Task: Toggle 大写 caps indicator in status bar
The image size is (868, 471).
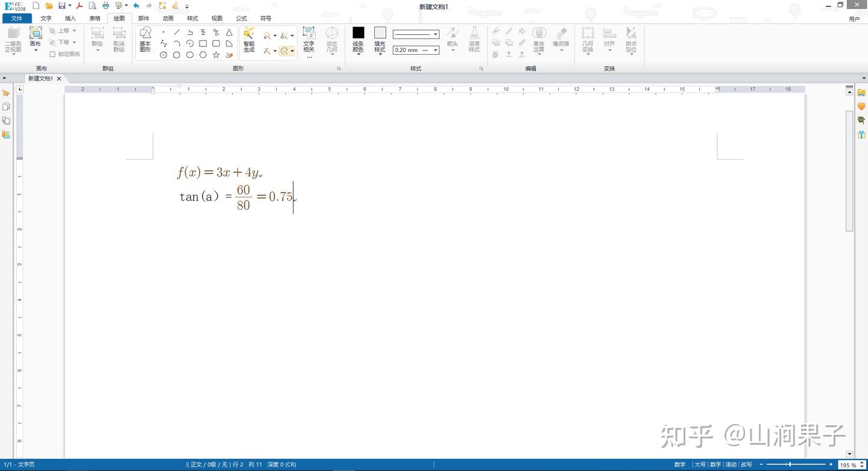Action: pyautogui.click(x=699, y=464)
